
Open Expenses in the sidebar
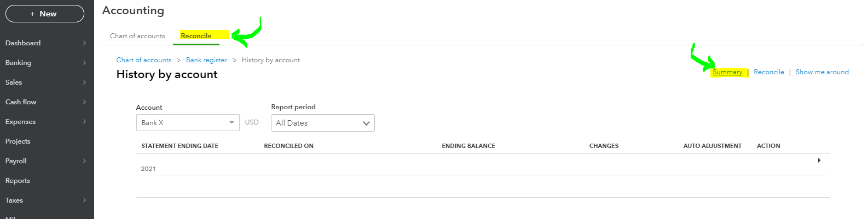pos(20,122)
